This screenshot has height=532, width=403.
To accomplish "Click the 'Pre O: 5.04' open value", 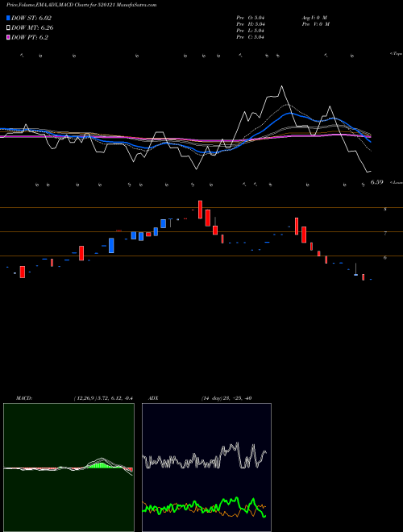I will (251, 17).
